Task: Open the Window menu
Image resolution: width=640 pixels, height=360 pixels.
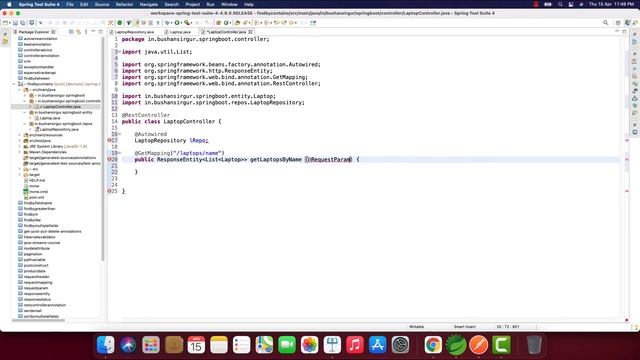Action: (229, 4)
